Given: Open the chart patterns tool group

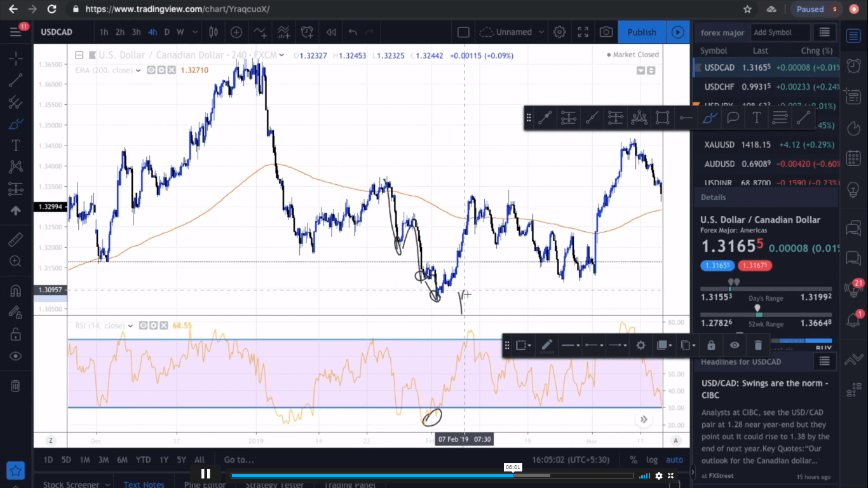Looking at the screenshot, I should [x=16, y=167].
